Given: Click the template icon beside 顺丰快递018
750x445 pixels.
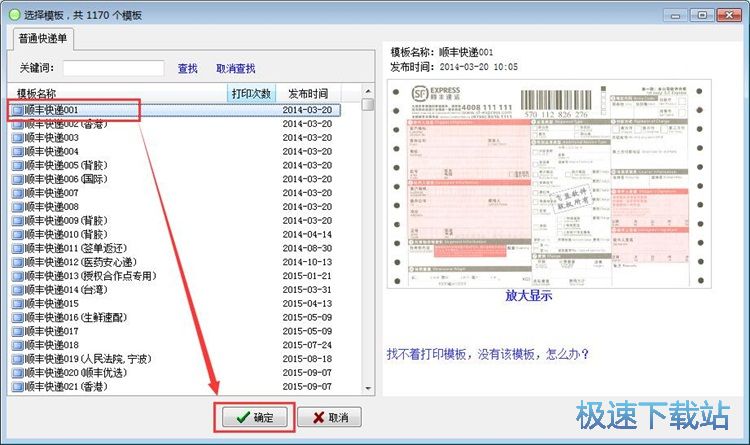Looking at the screenshot, I should (x=18, y=345).
